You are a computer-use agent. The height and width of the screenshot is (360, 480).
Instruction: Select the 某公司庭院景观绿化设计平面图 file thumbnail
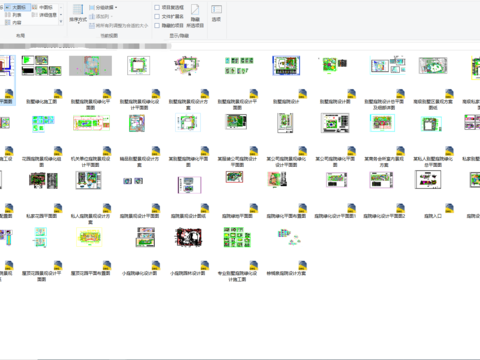(285, 123)
